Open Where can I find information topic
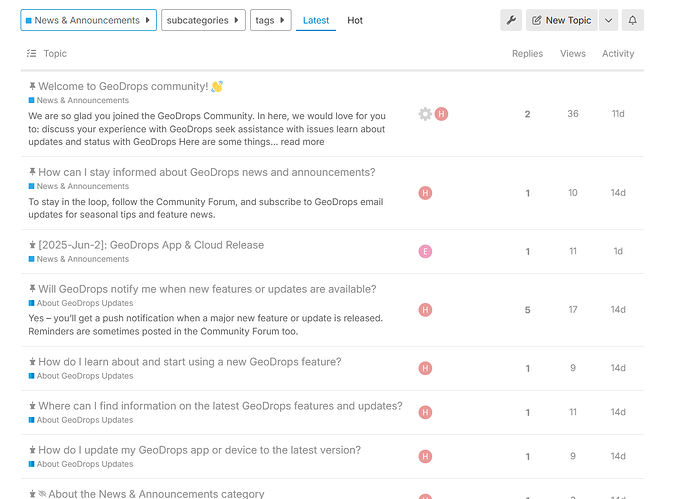This screenshot has width=679, height=499. [x=220, y=406]
